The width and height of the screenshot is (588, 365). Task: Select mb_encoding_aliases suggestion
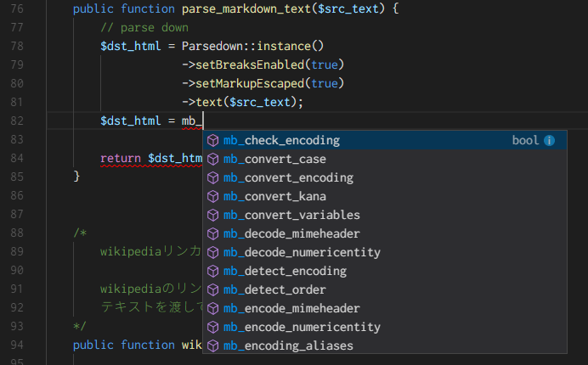coord(385,345)
